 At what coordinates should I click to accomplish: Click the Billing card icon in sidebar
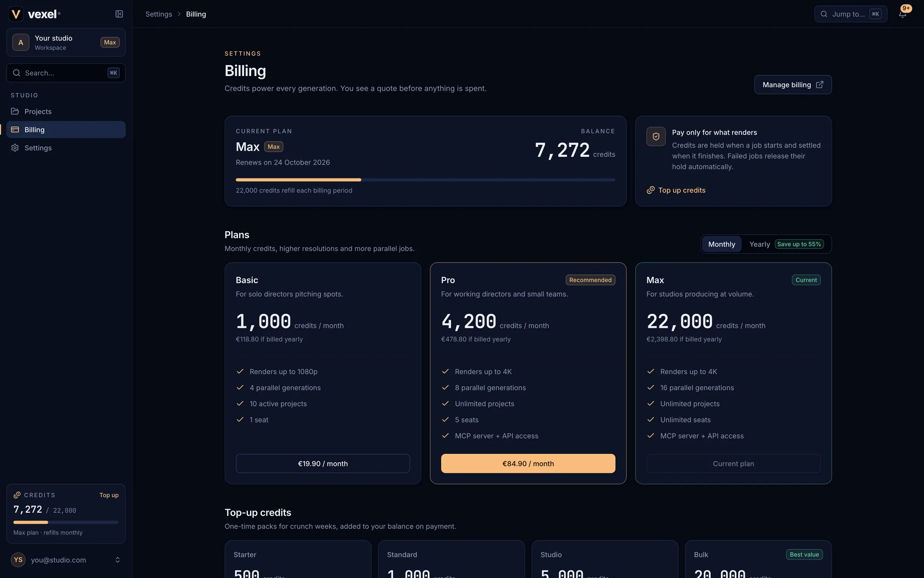pos(15,129)
